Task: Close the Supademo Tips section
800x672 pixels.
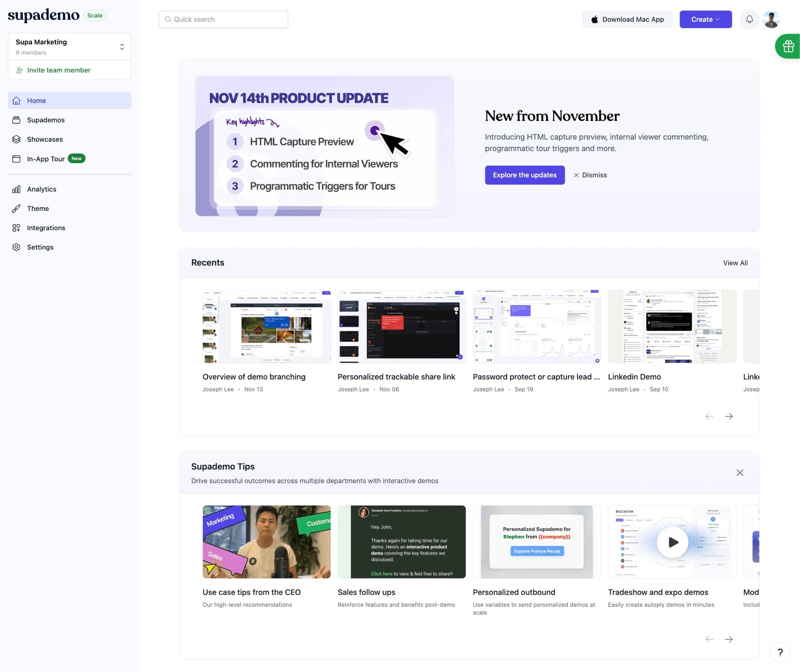Action: tap(740, 472)
